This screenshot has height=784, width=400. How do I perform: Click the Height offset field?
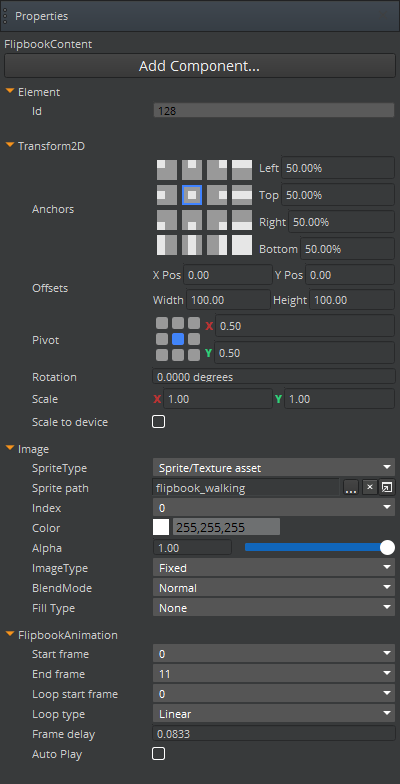click(x=352, y=300)
